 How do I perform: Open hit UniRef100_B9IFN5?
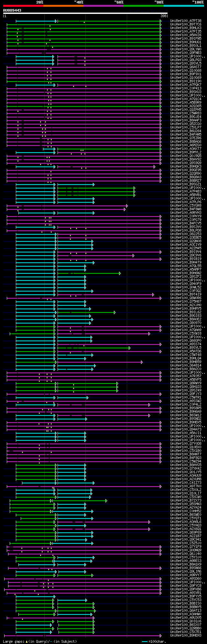click(186, 38)
